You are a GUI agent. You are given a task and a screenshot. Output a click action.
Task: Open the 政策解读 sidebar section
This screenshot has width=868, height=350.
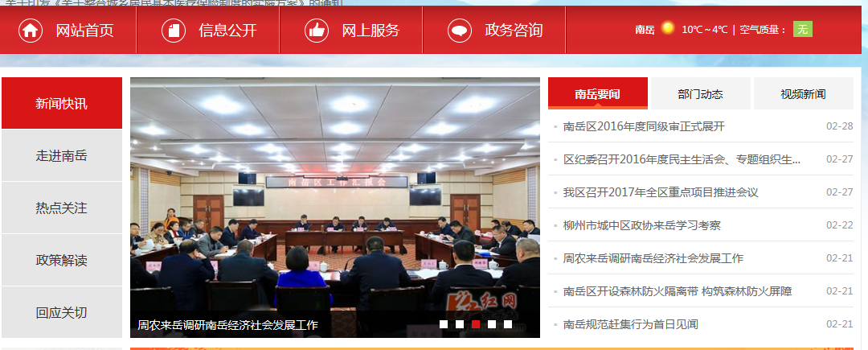[62, 260]
